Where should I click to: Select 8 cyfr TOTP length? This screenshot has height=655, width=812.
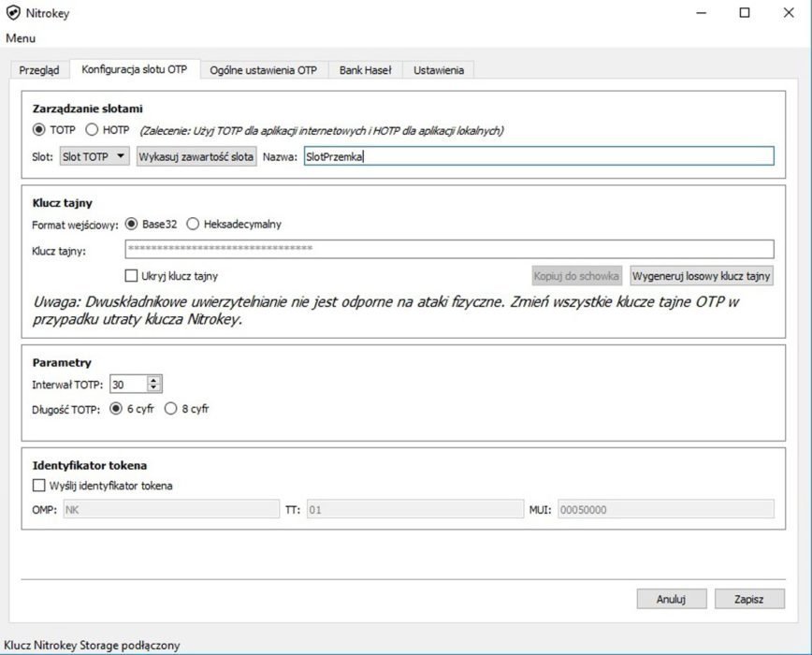[x=171, y=408]
